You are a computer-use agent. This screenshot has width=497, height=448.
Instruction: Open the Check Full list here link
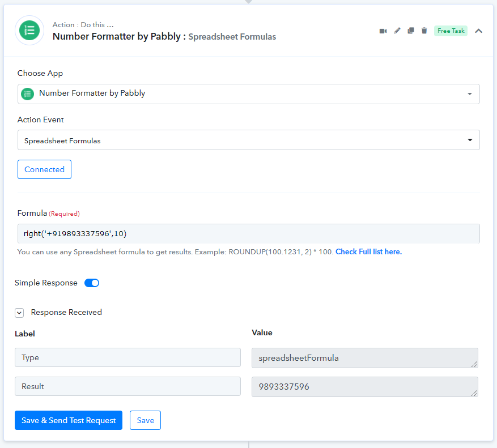(368, 252)
